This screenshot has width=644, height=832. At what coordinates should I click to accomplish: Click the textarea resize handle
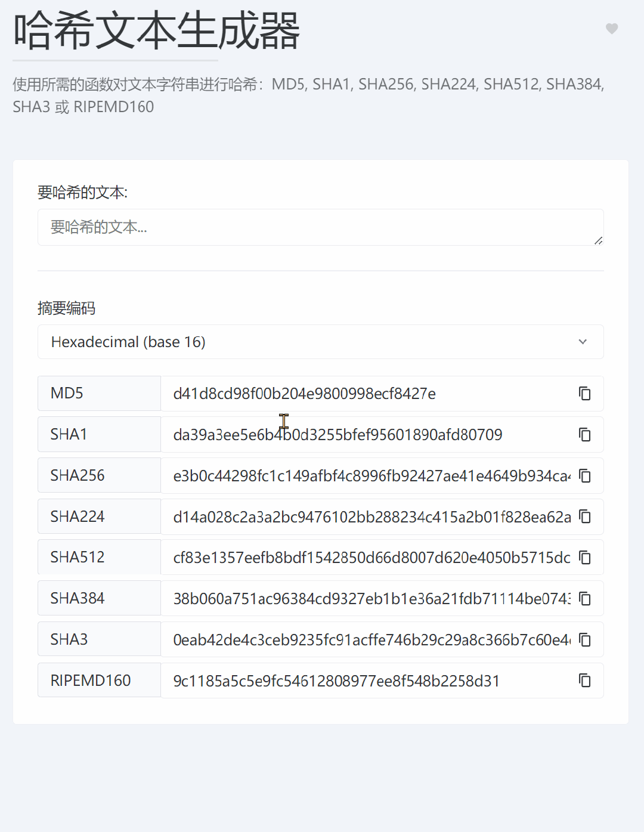[x=598, y=240]
